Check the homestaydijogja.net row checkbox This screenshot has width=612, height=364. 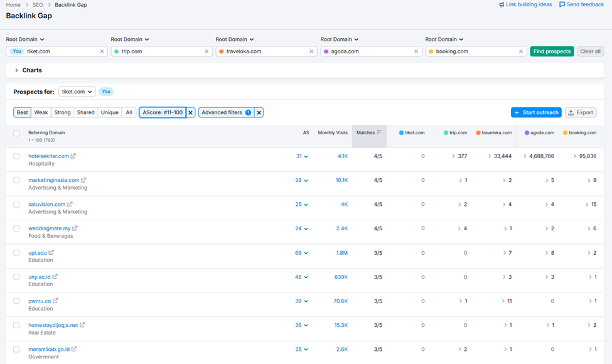point(16,325)
